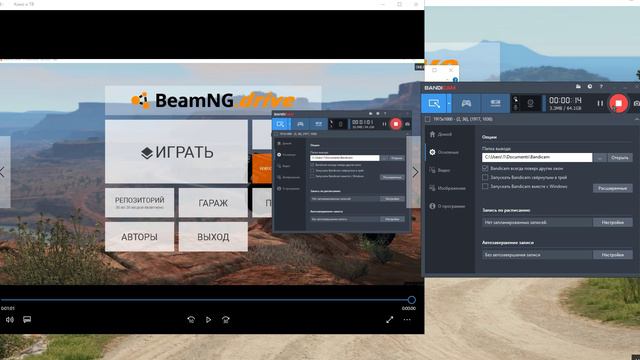This screenshot has height=360, width=640.
Task: Open the volume control in video player
Action: click(10, 320)
